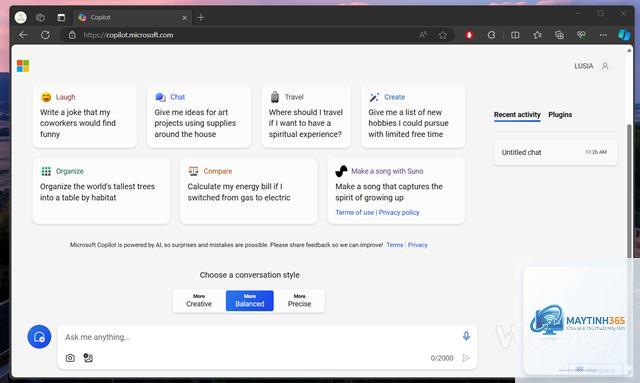
Task: Open the Travel spiritual experience card
Action: (306, 116)
